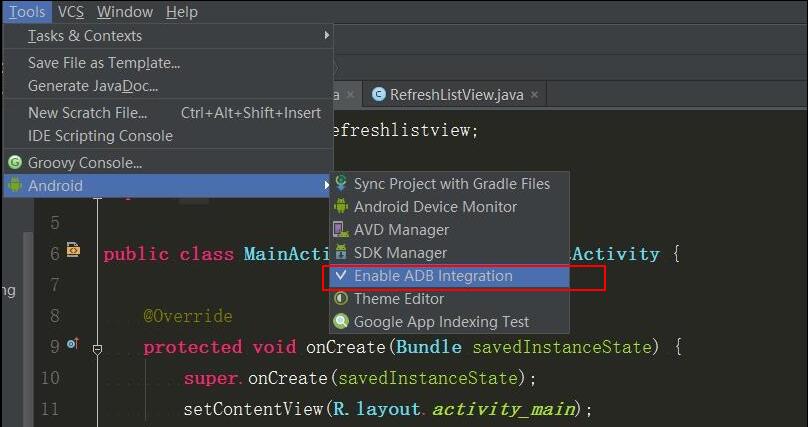
Task: Close the RefreshListView.java tab
Action: click(x=535, y=95)
